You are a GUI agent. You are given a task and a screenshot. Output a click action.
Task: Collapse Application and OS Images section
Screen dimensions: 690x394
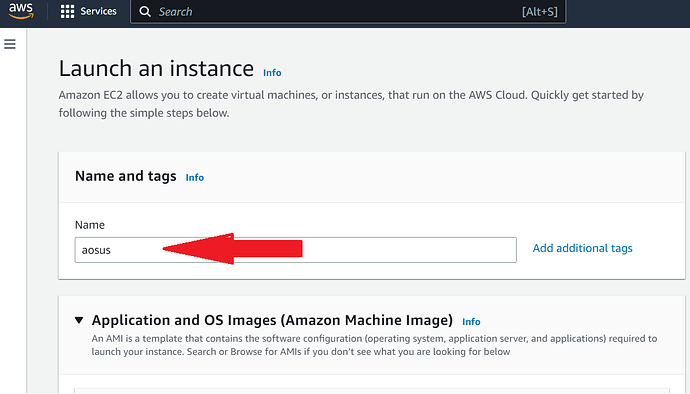tap(79, 320)
